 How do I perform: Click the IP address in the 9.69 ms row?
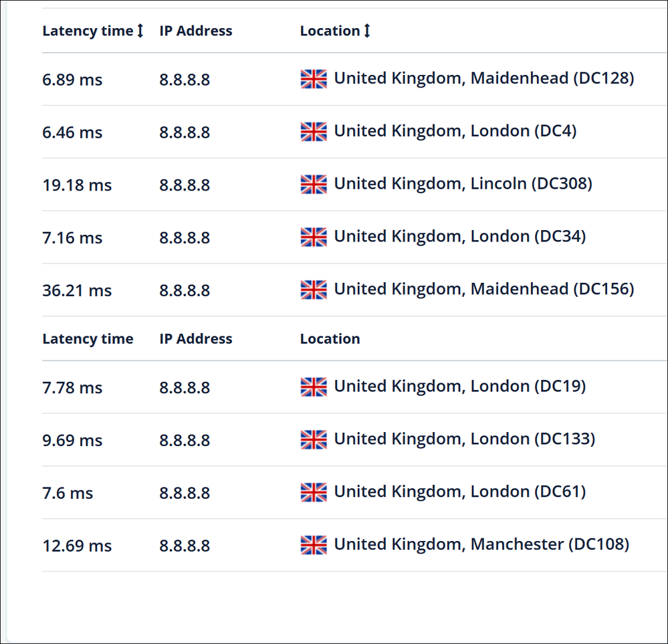tap(185, 441)
